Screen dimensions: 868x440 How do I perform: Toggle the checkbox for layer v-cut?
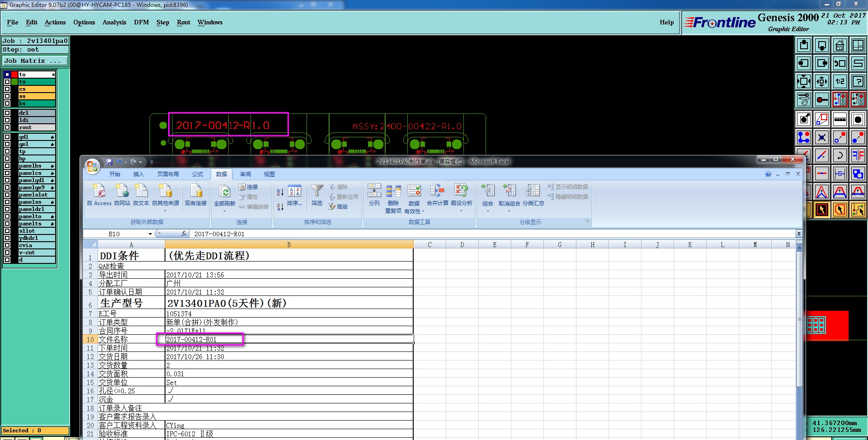pos(7,253)
